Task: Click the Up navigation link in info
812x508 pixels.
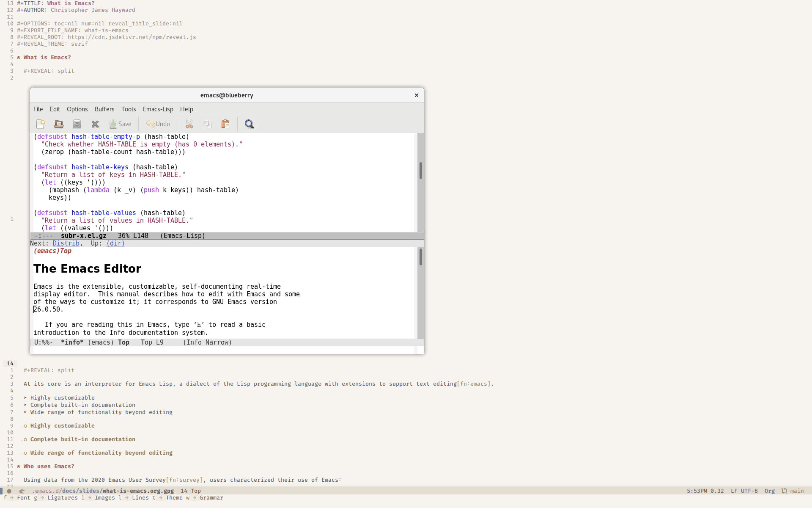Action: point(115,243)
